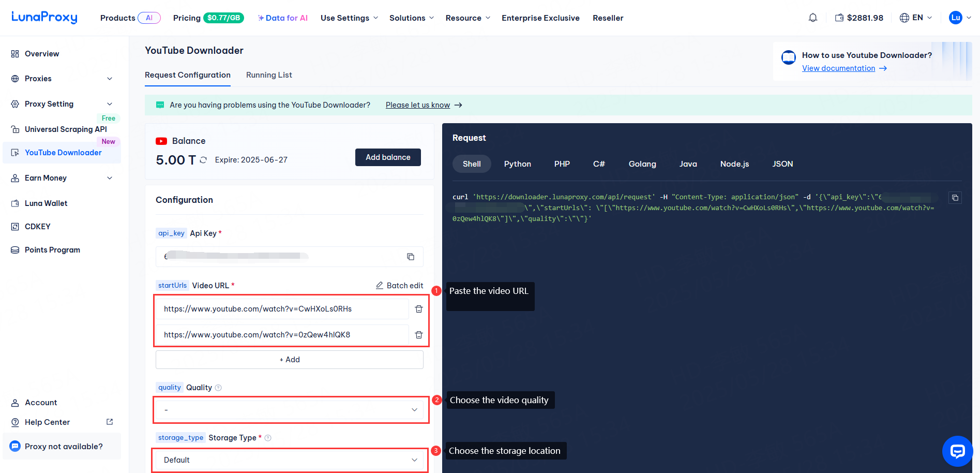Click the first video URL input field
980x473 pixels.
coord(282,309)
